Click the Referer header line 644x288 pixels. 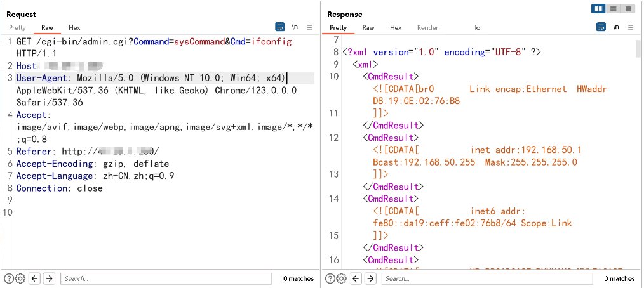tap(87, 152)
